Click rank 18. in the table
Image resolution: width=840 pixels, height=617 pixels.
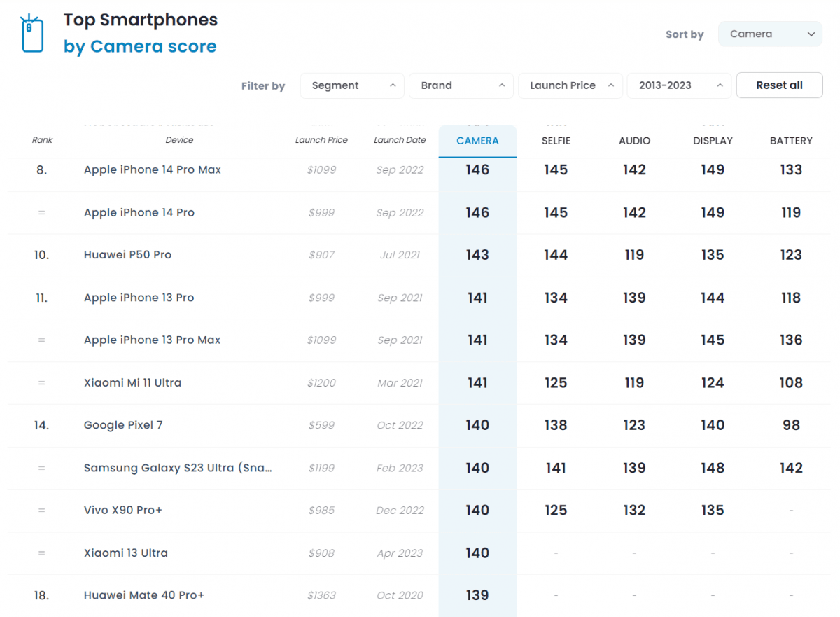click(x=41, y=595)
